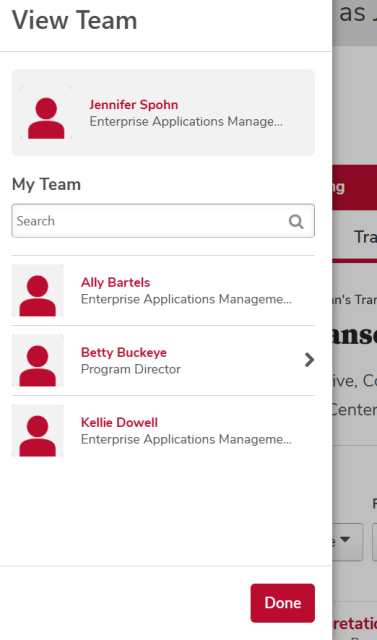Open Betty Buckeye name link
Image resolution: width=377 pixels, height=640 pixels.
click(124, 352)
